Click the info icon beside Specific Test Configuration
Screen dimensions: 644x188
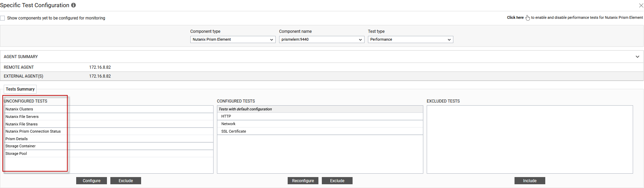pyautogui.click(x=73, y=5)
